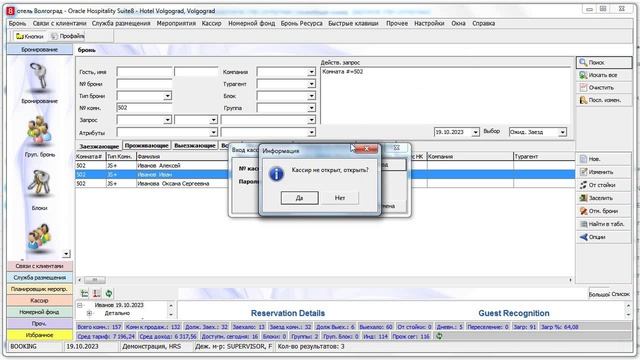Click Очистить to clear the query
The width and height of the screenshot is (640, 360).
tap(604, 87)
